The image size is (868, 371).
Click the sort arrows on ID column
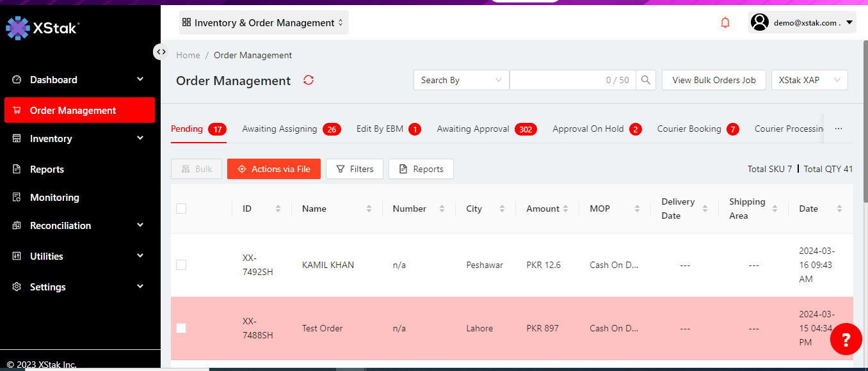pyautogui.click(x=278, y=209)
